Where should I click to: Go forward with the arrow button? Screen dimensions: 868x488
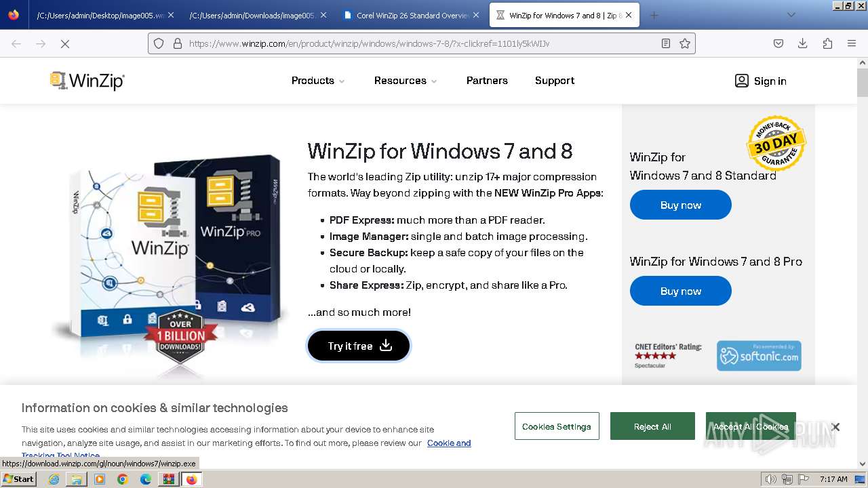click(x=41, y=43)
